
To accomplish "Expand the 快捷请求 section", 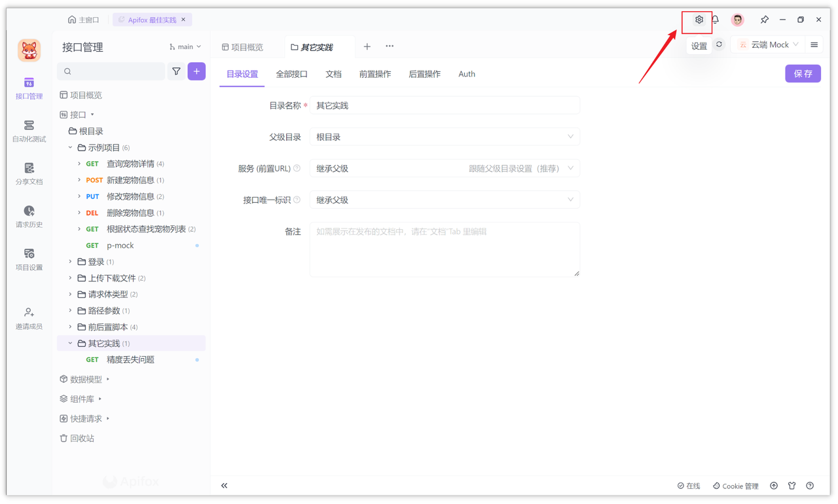I will pyautogui.click(x=108, y=418).
